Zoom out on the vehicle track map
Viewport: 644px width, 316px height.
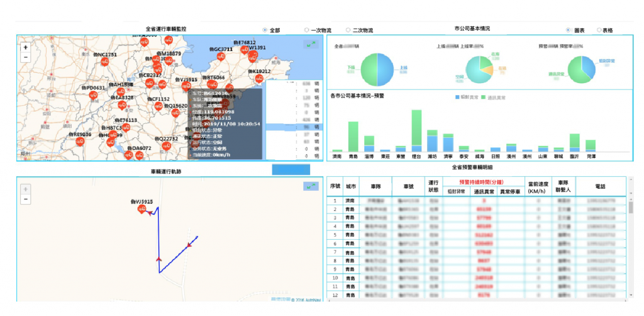click(x=26, y=199)
